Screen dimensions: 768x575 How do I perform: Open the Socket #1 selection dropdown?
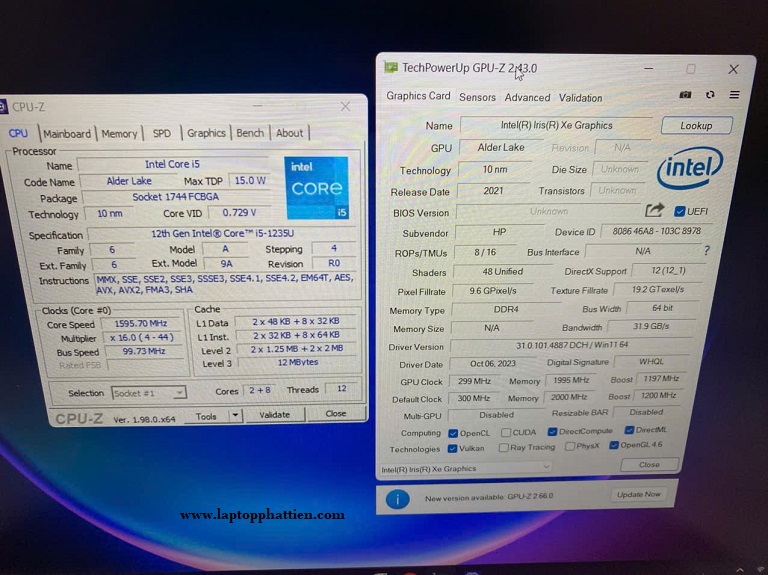point(149,393)
